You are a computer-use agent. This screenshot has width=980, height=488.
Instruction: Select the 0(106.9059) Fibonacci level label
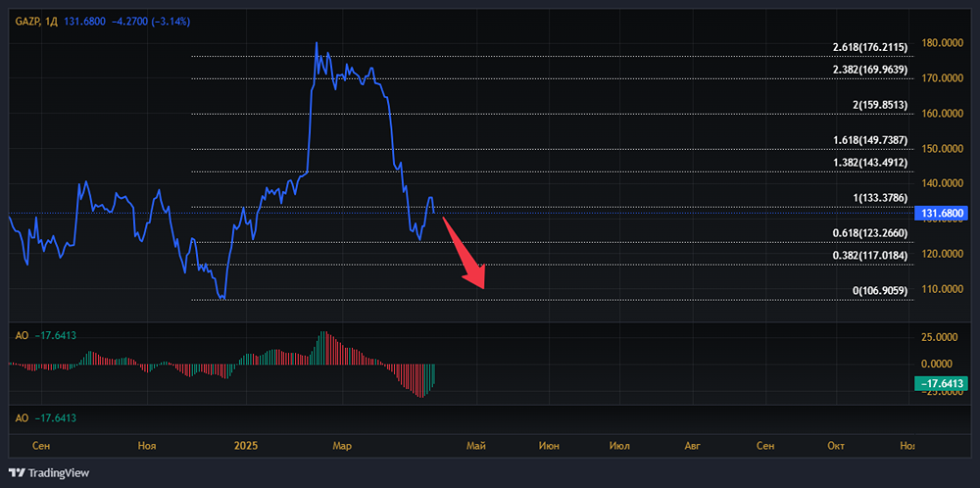[x=880, y=291]
